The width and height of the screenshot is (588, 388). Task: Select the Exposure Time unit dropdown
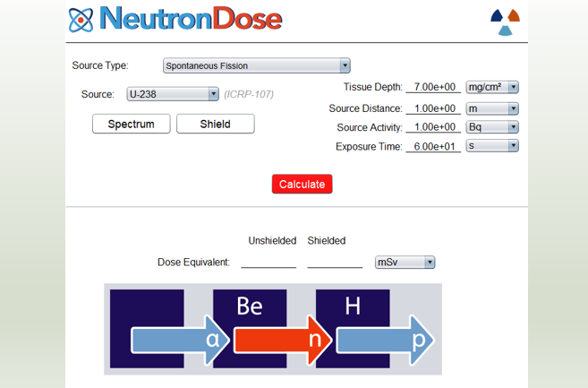pos(492,146)
